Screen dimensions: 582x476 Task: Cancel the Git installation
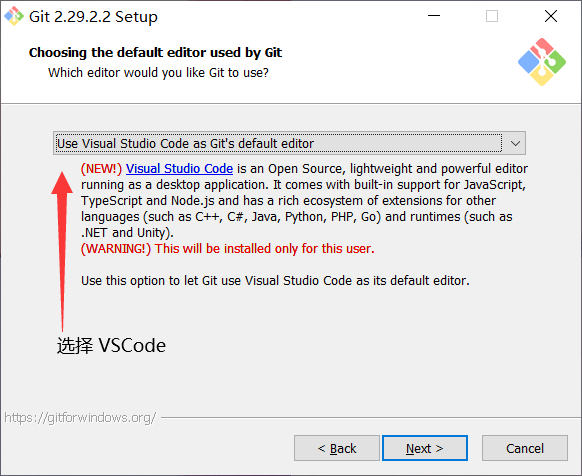[525, 448]
